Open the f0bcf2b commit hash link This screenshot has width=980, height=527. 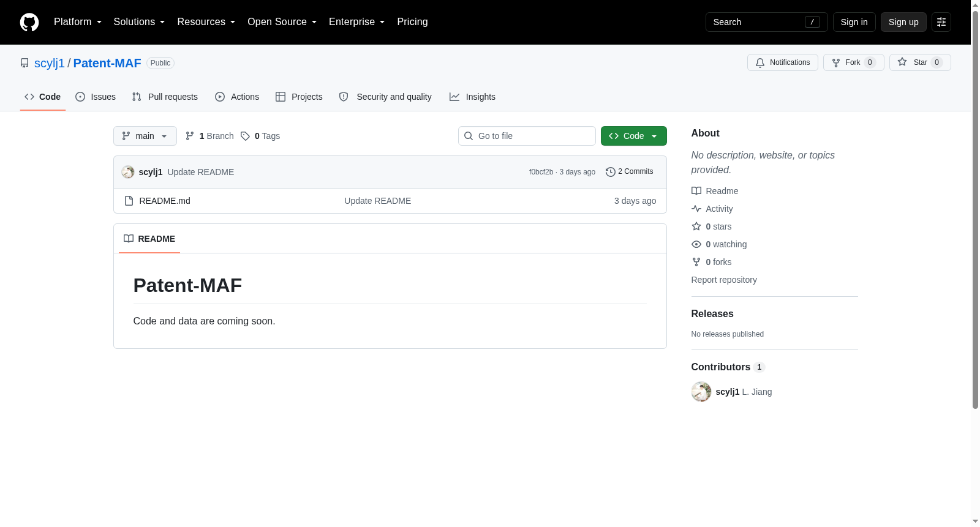(x=541, y=172)
